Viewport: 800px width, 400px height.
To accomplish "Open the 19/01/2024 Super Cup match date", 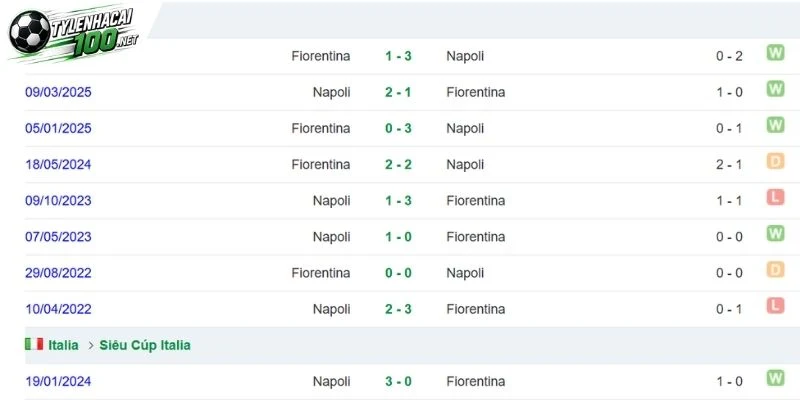I will 58,382.
